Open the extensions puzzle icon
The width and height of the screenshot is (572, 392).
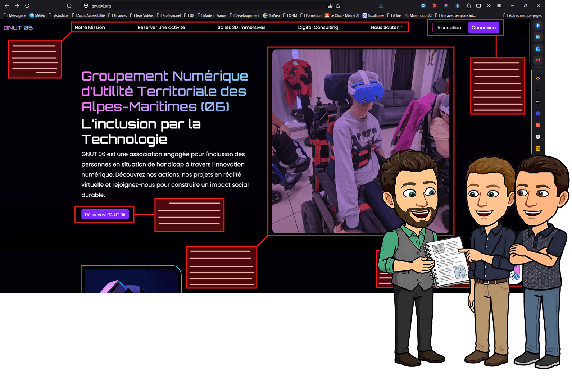[x=468, y=6]
